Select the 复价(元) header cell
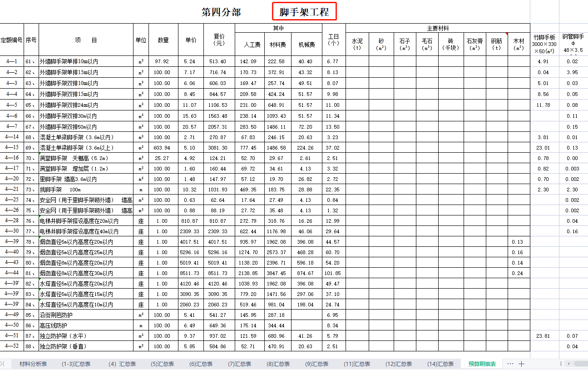Screen dimensions: 588x370 pos(220,40)
